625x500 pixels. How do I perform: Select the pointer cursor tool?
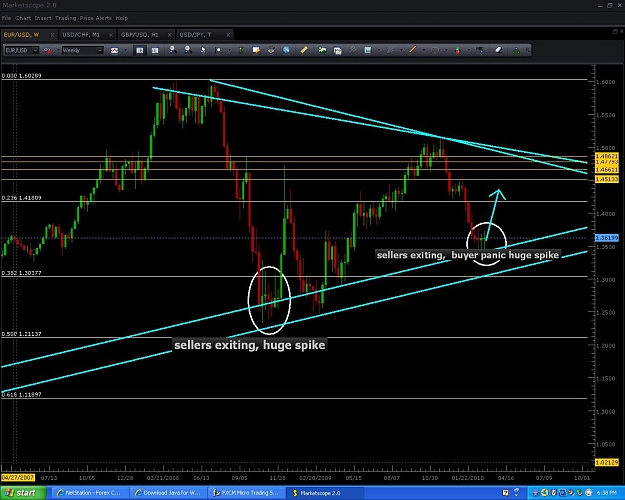point(203,50)
